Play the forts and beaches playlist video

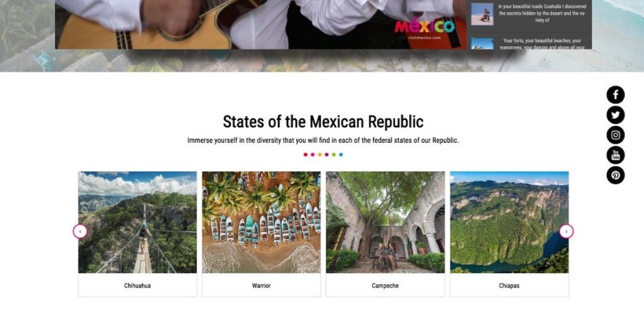coord(529,41)
